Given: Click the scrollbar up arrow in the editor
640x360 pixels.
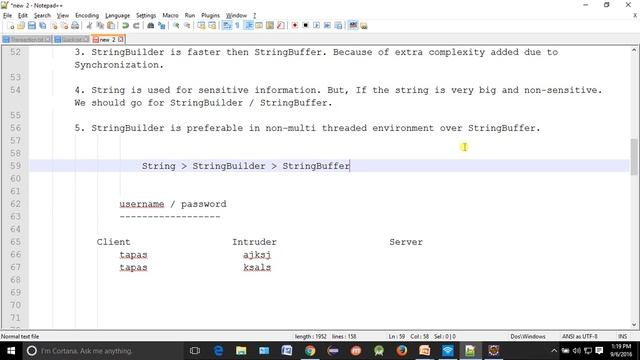Looking at the screenshot, I should [634, 50].
